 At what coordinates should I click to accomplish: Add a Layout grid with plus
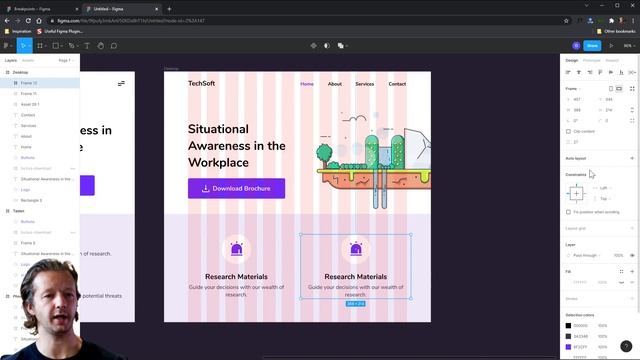632,229
